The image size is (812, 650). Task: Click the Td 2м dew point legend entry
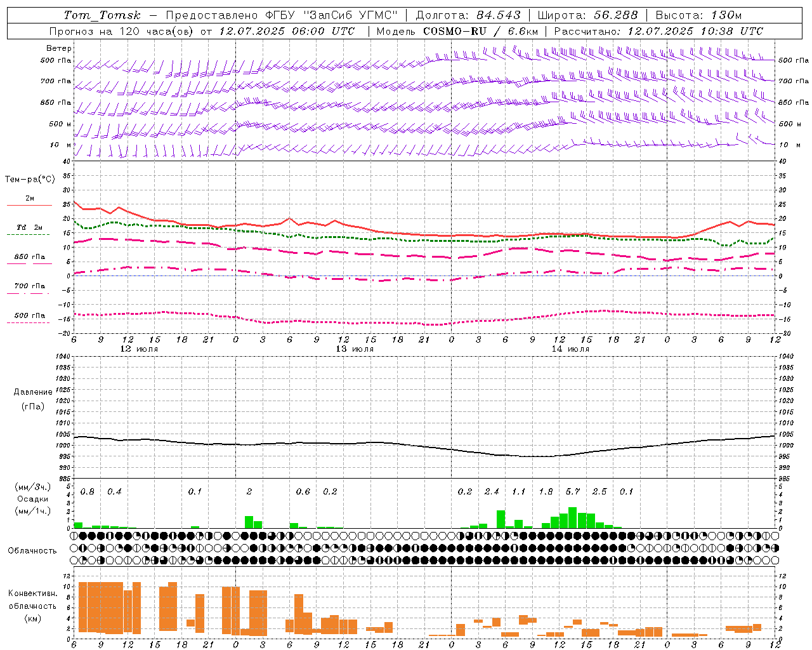[x=30, y=227]
